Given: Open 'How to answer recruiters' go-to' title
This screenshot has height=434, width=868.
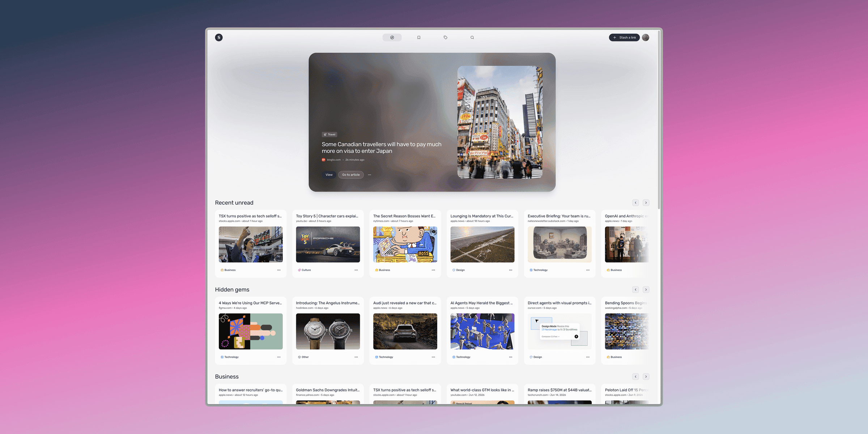Looking at the screenshot, I should pos(251,390).
